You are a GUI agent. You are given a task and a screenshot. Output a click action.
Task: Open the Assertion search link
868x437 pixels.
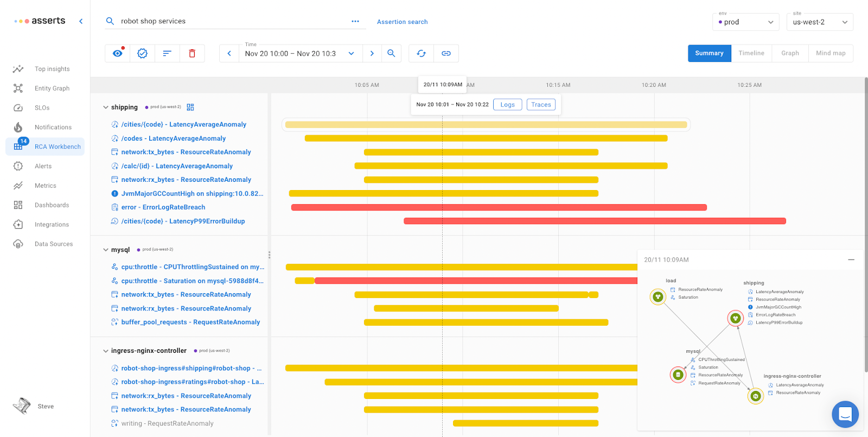[402, 22]
